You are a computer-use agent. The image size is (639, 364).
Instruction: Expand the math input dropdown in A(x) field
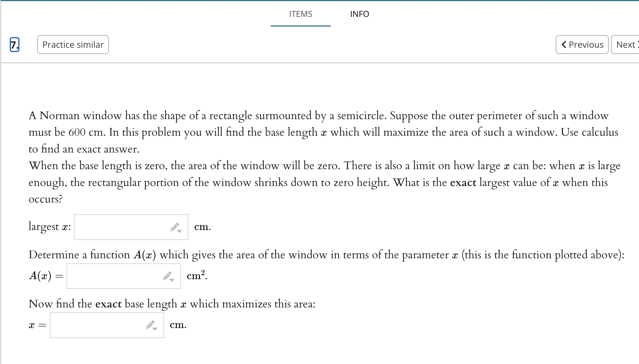click(x=172, y=280)
